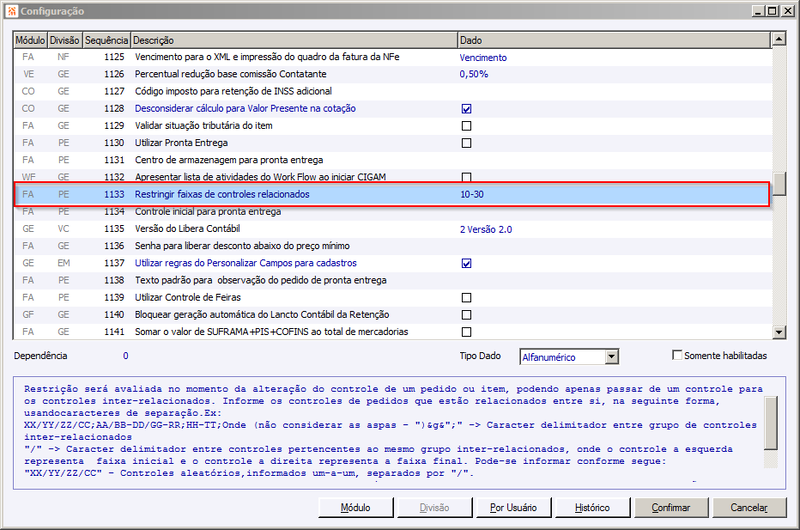Click the Dependência value 0
This screenshot has height=530, width=800.
(x=126, y=356)
